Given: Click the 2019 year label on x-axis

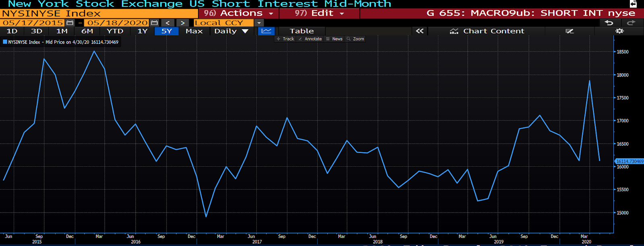Looking at the screenshot, I should (x=499, y=242).
